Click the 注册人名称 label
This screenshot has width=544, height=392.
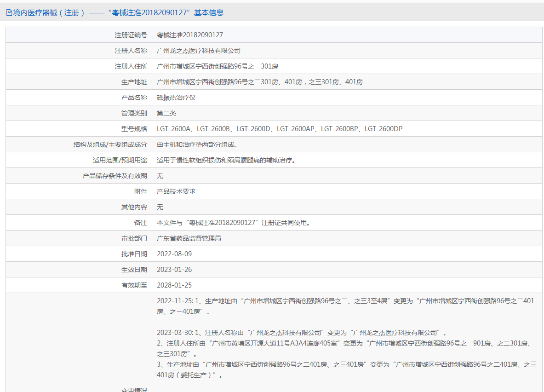coord(131,51)
